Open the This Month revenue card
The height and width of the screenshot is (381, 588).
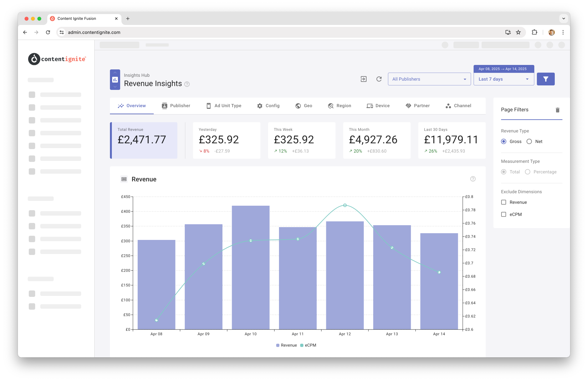[377, 140]
